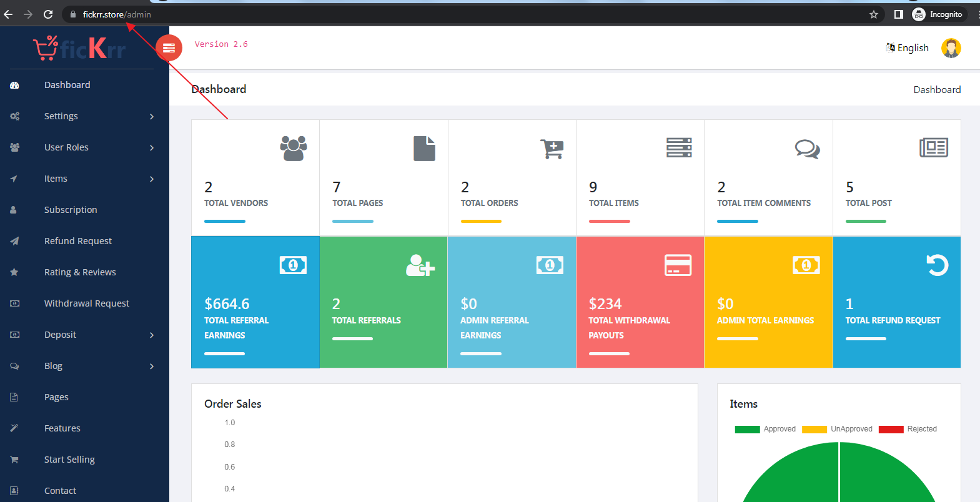Screen dimensions: 980x502
Task: Open the user avatar profile menu
Action: click(951, 48)
